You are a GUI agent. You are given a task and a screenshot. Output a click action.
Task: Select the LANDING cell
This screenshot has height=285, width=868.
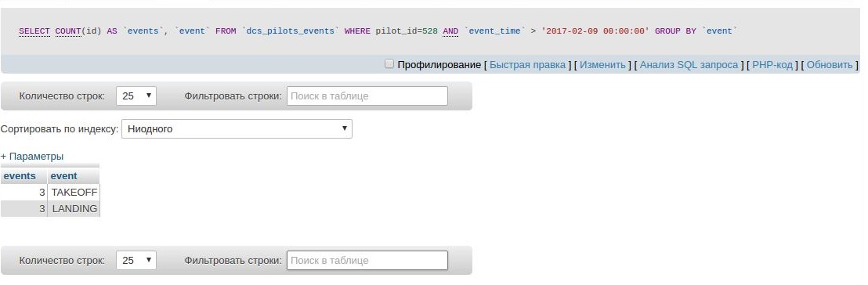tap(74, 208)
